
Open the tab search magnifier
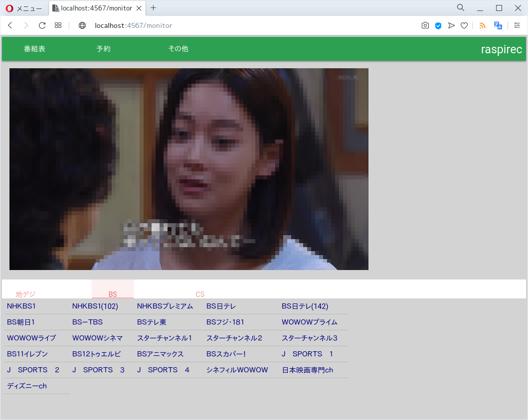460,7
